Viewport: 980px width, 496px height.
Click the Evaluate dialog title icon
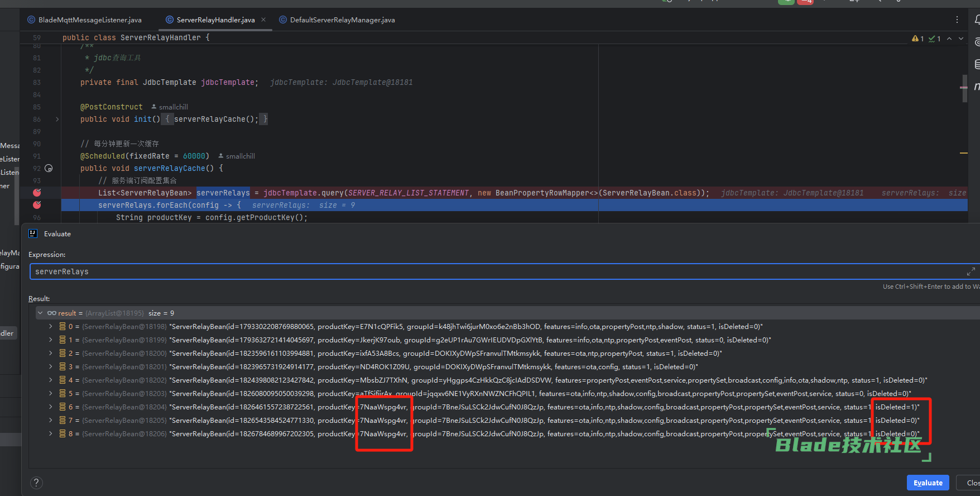click(33, 233)
